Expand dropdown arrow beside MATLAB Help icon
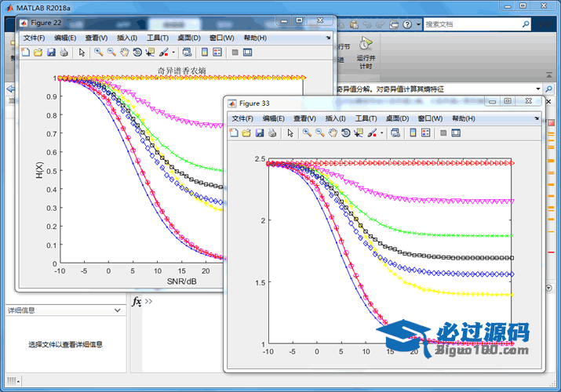The height and width of the screenshot is (392, 561). (x=418, y=24)
